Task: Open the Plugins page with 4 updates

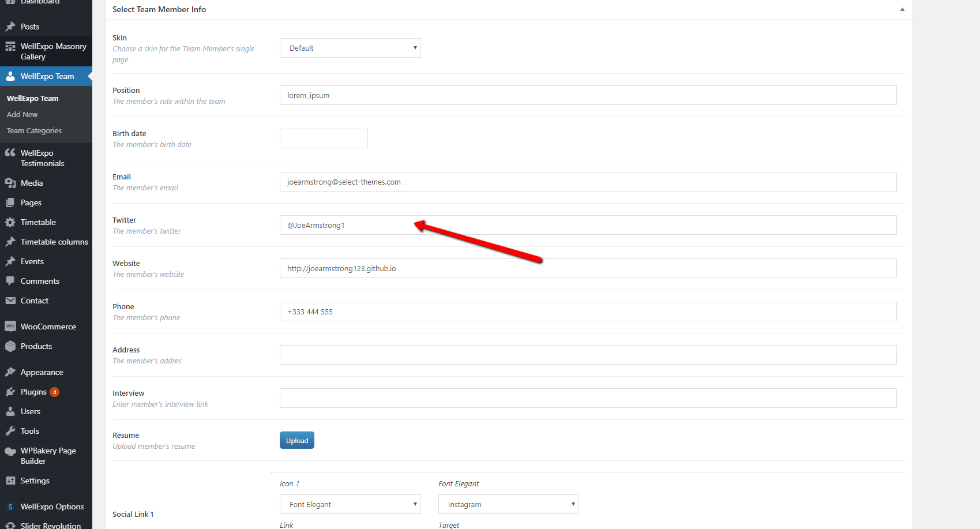Action: tap(33, 392)
